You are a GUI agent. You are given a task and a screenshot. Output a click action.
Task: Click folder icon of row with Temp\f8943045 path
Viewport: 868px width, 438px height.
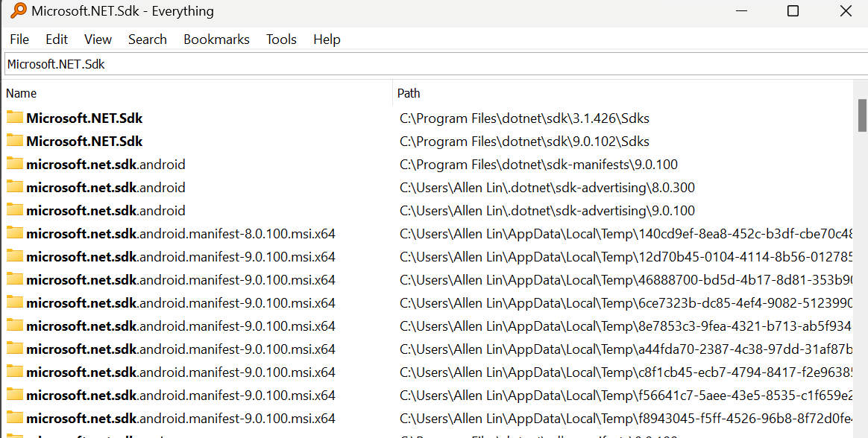pyautogui.click(x=15, y=419)
